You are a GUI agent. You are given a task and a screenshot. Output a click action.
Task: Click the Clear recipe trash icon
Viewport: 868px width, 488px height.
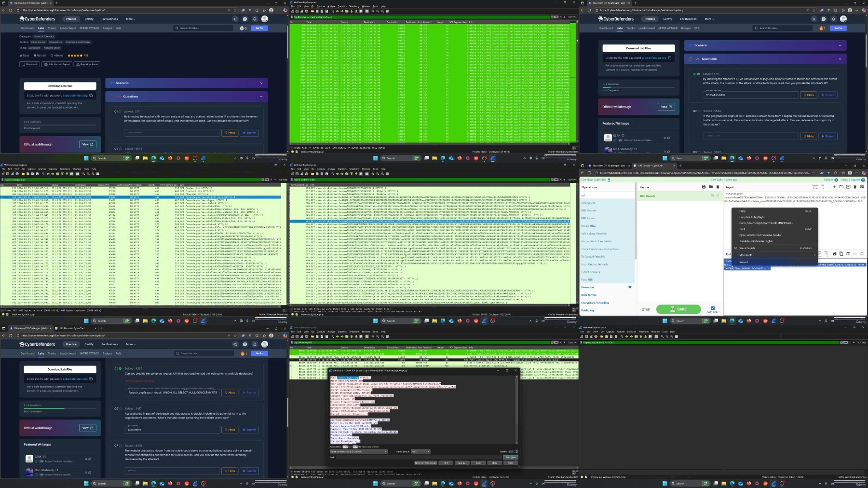718,187
